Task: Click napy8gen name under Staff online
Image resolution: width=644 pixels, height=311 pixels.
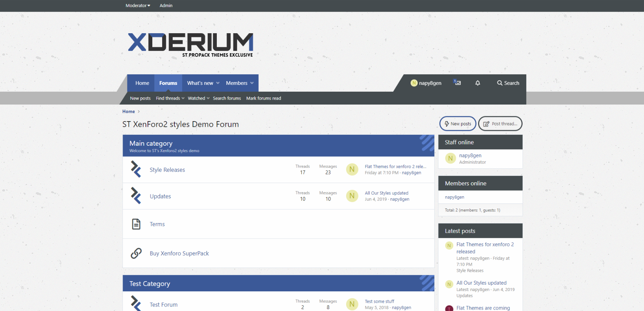Action: 470,155
